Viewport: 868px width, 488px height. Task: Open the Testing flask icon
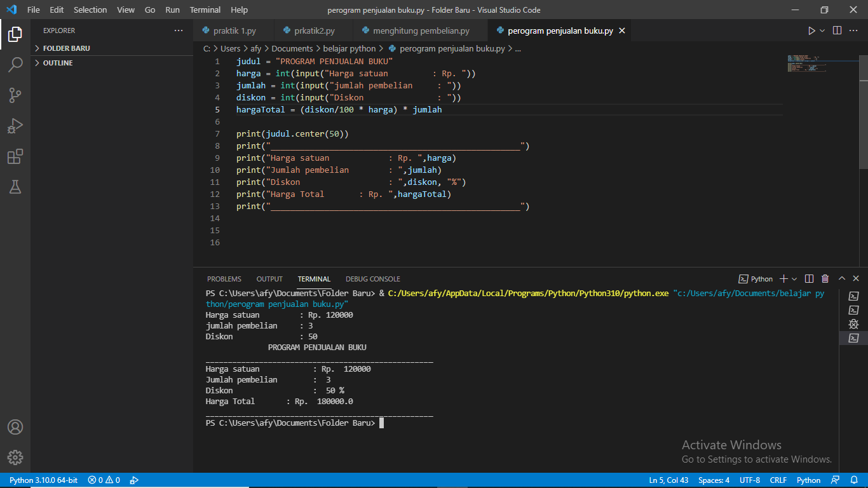[x=15, y=187]
